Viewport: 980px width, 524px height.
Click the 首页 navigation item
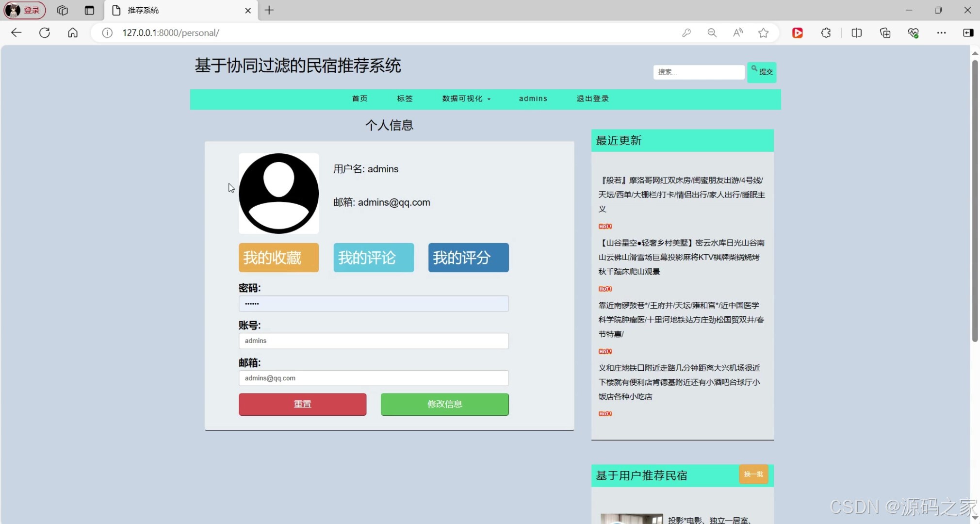point(359,98)
